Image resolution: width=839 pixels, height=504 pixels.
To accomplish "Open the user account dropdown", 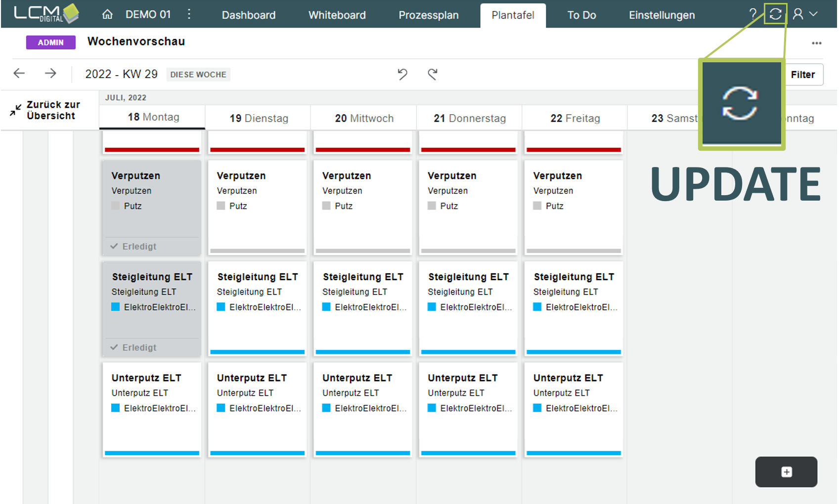I will tap(805, 14).
